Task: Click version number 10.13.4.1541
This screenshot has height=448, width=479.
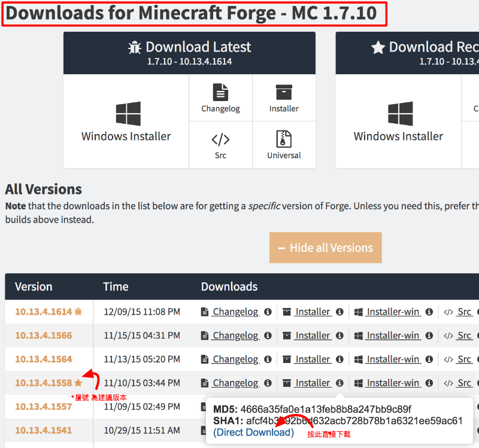Action: pos(43,430)
